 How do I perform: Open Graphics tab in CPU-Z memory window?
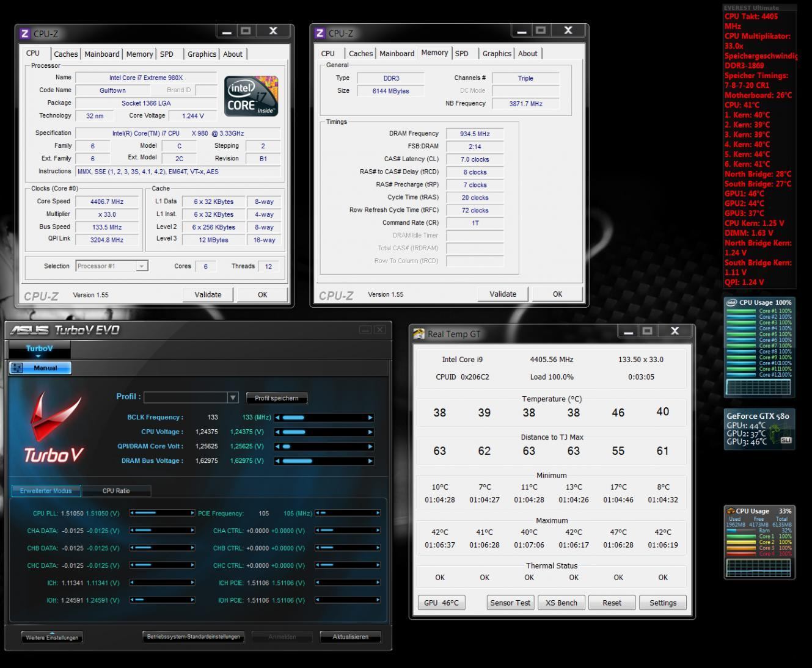pyautogui.click(x=497, y=54)
